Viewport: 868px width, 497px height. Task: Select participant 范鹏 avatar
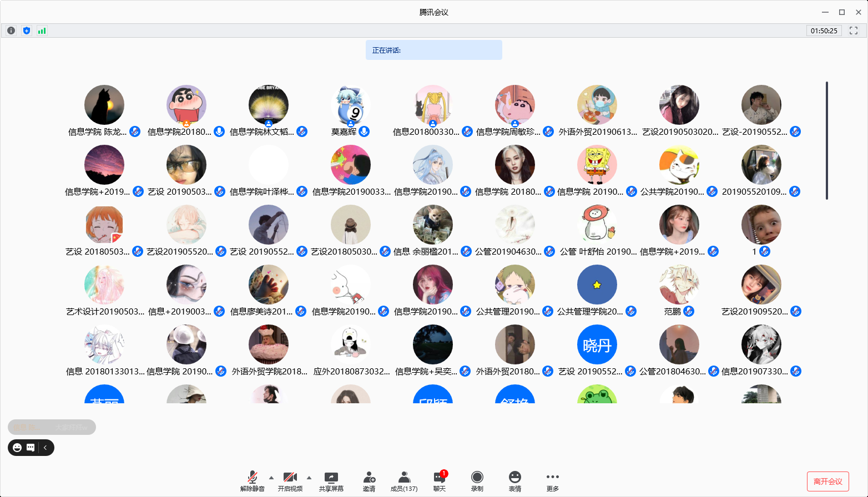[x=679, y=285]
